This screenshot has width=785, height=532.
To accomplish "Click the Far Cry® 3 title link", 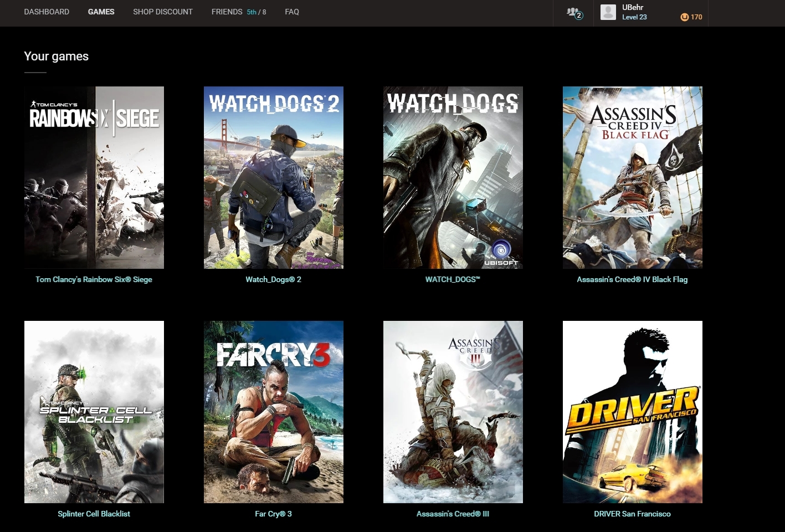I will pyautogui.click(x=273, y=514).
